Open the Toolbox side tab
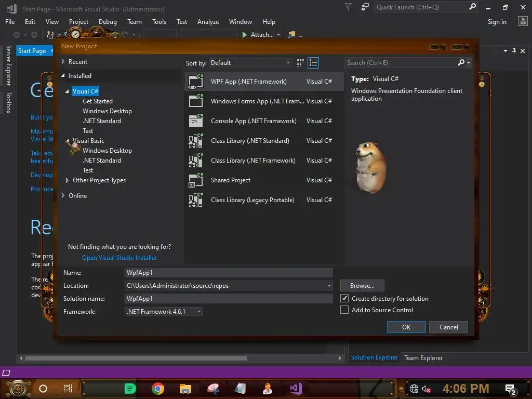The image size is (532, 399). (9, 102)
